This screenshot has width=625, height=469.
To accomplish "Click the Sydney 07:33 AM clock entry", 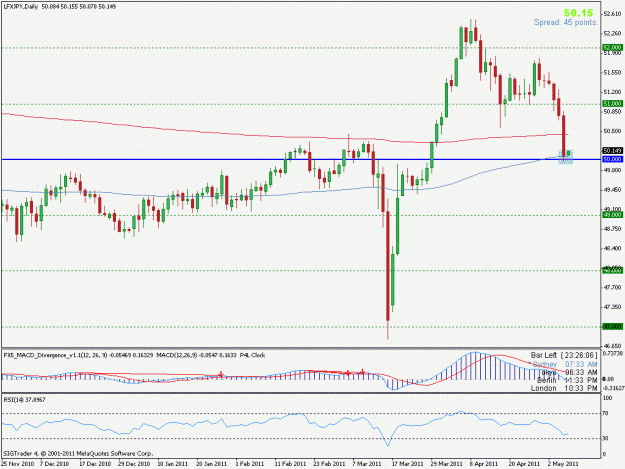I will pos(565,364).
